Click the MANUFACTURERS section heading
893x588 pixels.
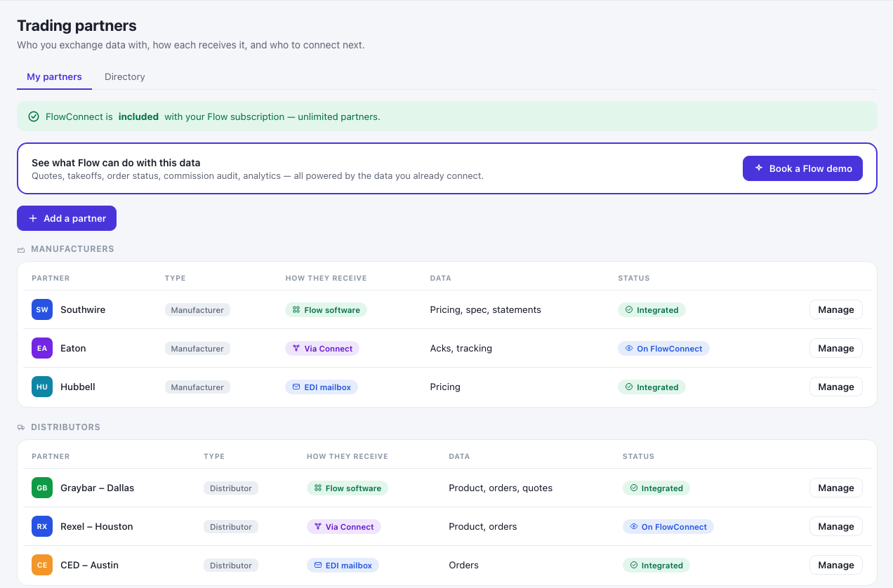tap(72, 249)
